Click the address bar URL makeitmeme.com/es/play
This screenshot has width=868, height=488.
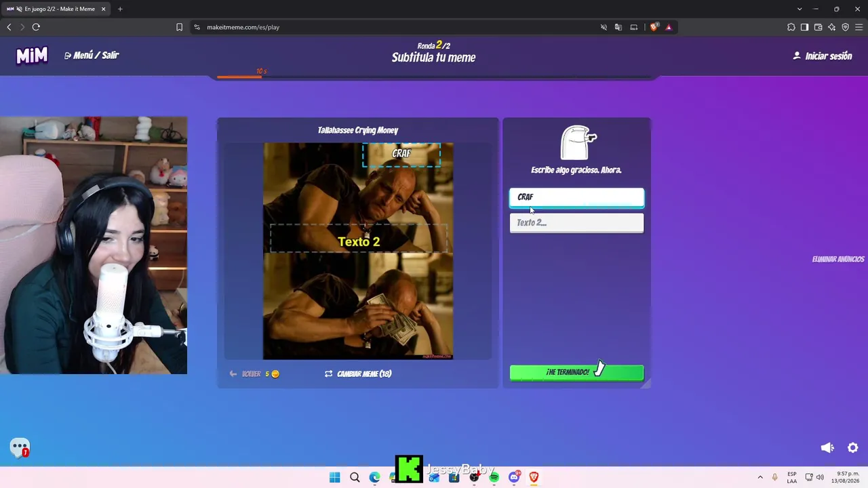coord(243,27)
